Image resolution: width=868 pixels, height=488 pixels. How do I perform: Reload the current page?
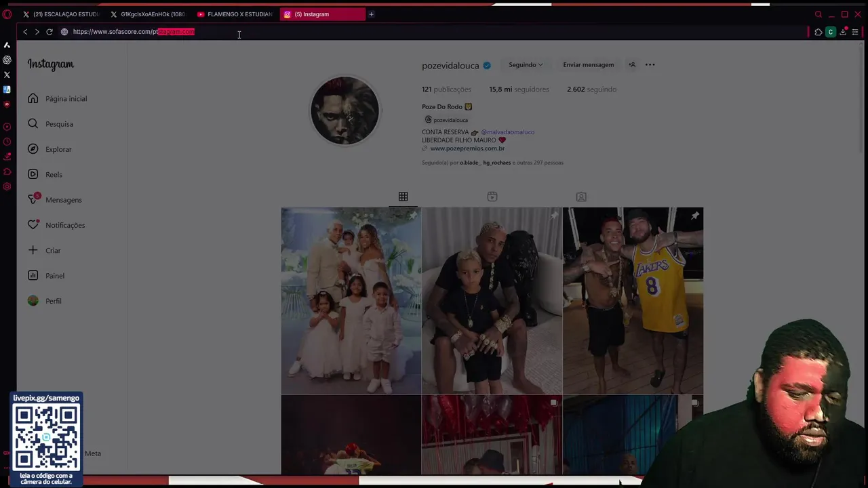[x=50, y=32]
